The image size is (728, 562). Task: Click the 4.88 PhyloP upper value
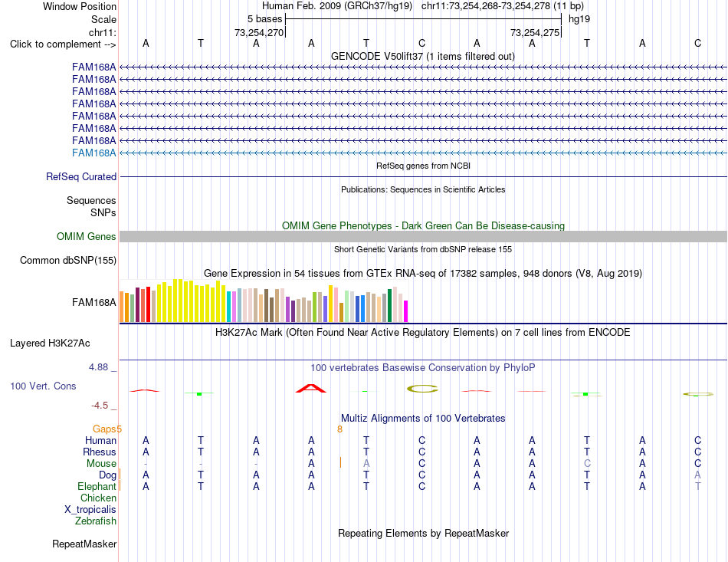(x=98, y=367)
